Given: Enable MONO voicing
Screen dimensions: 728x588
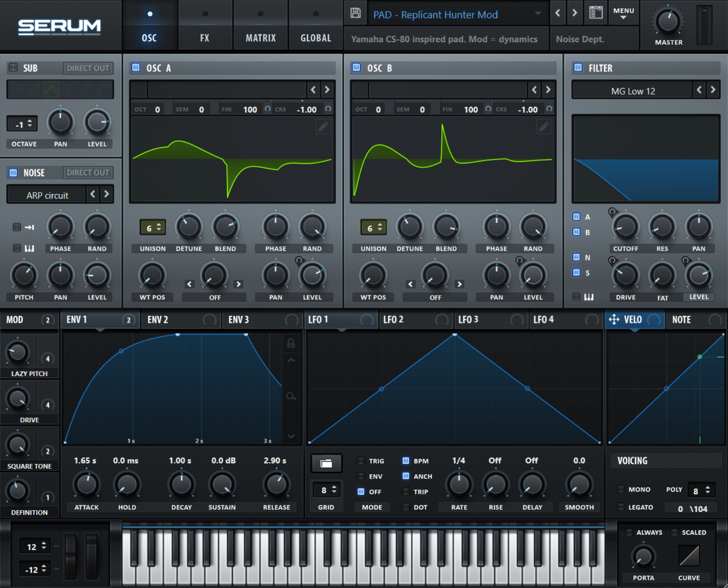Looking at the screenshot, I should pos(621,489).
